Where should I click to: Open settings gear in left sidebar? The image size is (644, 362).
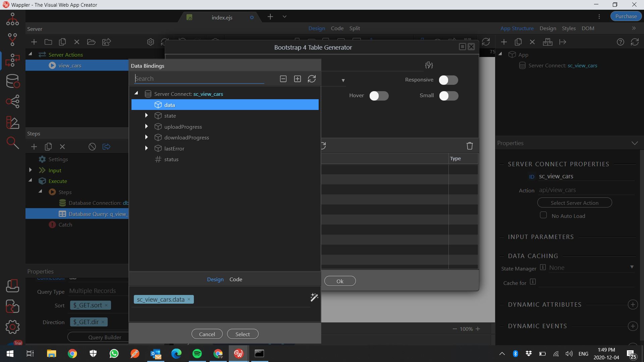[x=12, y=327]
